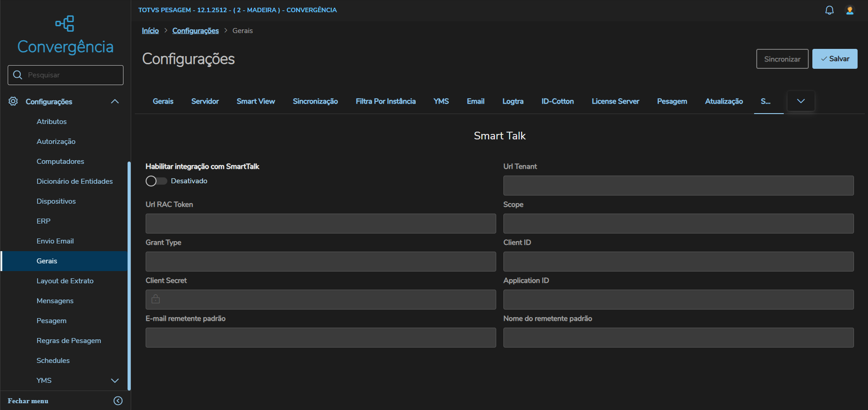Click the Fechar menu arrow icon
The height and width of the screenshot is (410, 868).
[118, 400]
